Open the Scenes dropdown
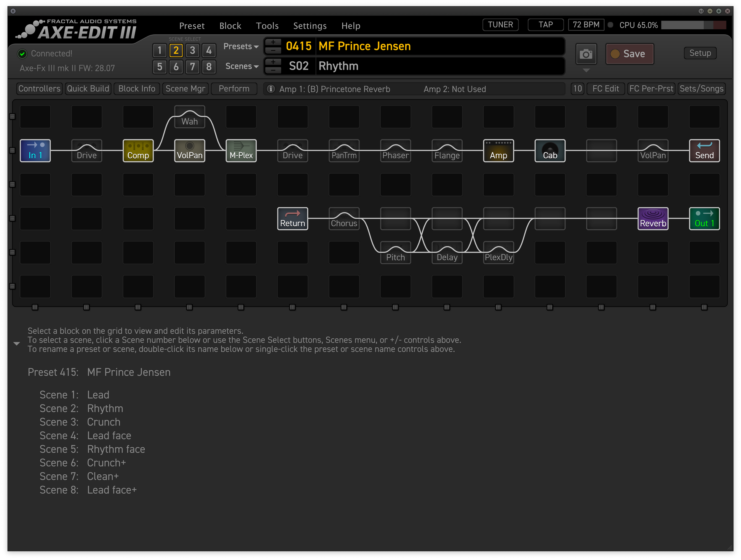The height and width of the screenshot is (560, 741). pyautogui.click(x=241, y=66)
